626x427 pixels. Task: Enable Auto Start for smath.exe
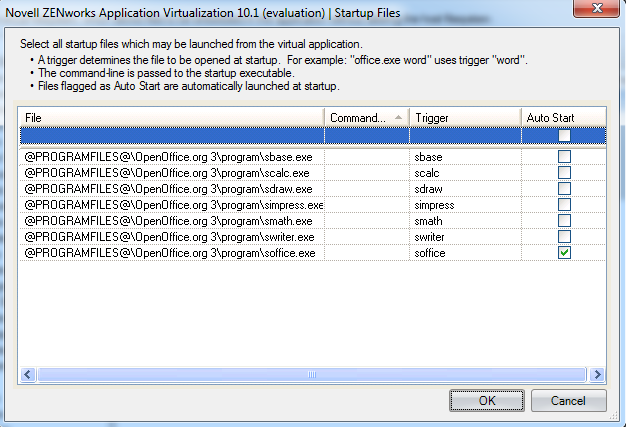click(x=564, y=220)
